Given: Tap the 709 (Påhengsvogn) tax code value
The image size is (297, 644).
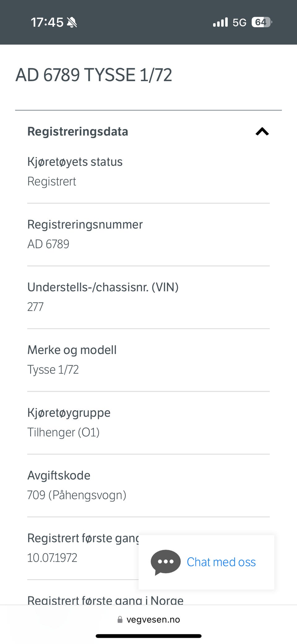Looking at the screenshot, I should click(x=77, y=495).
